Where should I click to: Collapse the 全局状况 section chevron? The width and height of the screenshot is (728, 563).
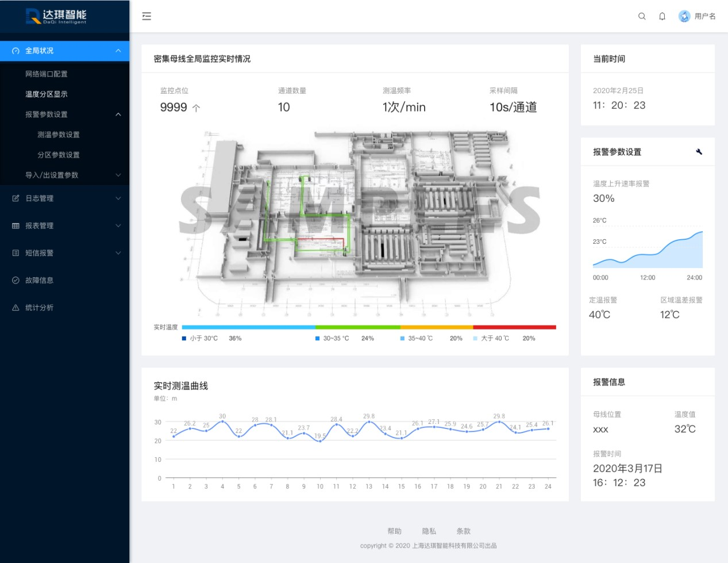(x=118, y=51)
